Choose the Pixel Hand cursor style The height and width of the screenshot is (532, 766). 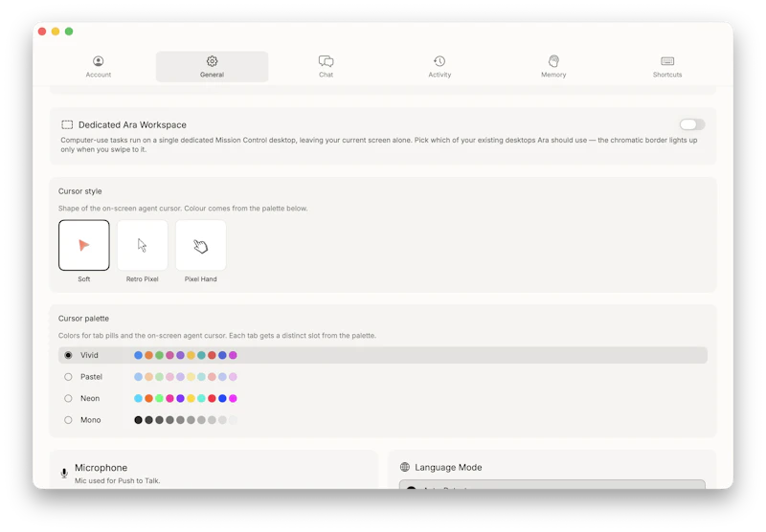201,245
